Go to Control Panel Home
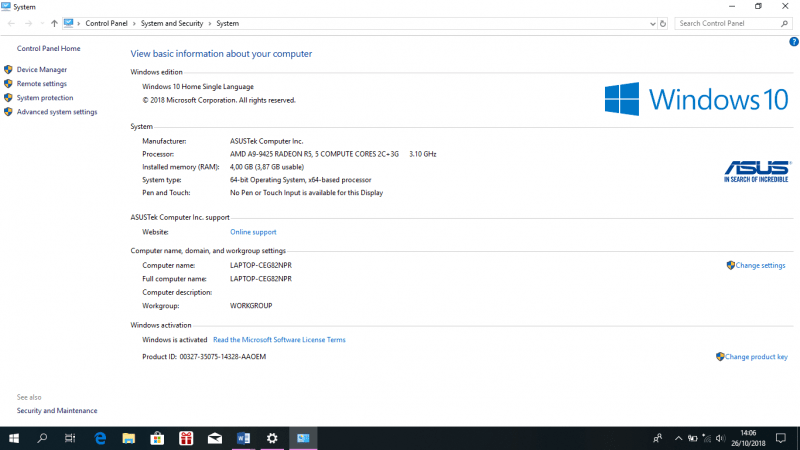Screen dimensions: 800x450 48,48
